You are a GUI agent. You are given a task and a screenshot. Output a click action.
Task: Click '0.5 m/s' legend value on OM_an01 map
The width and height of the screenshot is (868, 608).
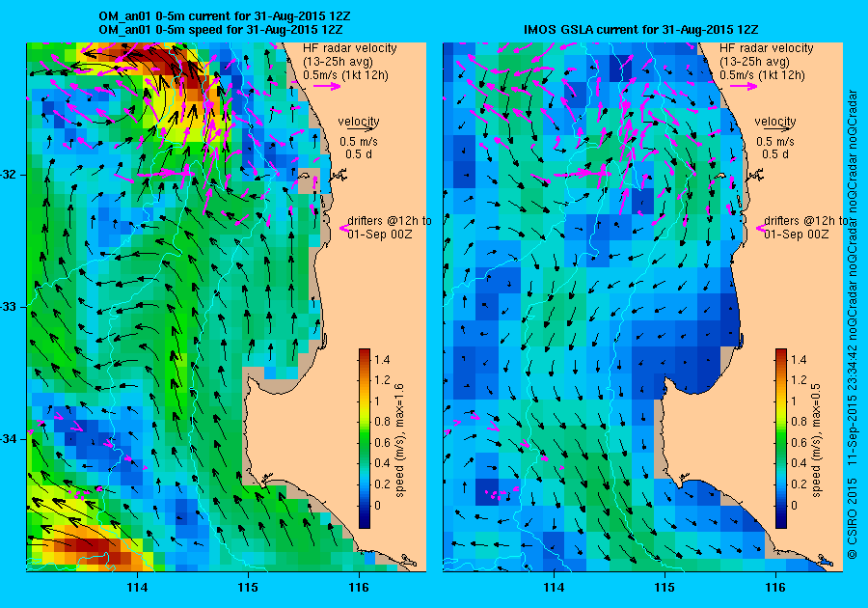click(x=359, y=141)
